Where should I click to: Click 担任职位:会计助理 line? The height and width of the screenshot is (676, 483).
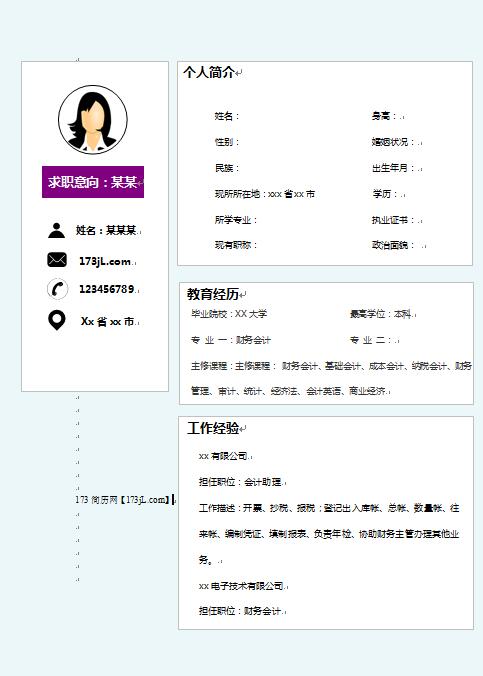click(x=240, y=482)
